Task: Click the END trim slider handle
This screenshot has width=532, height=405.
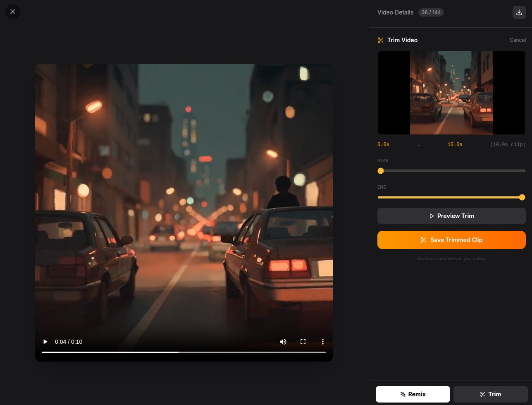Action: click(x=522, y=197)
